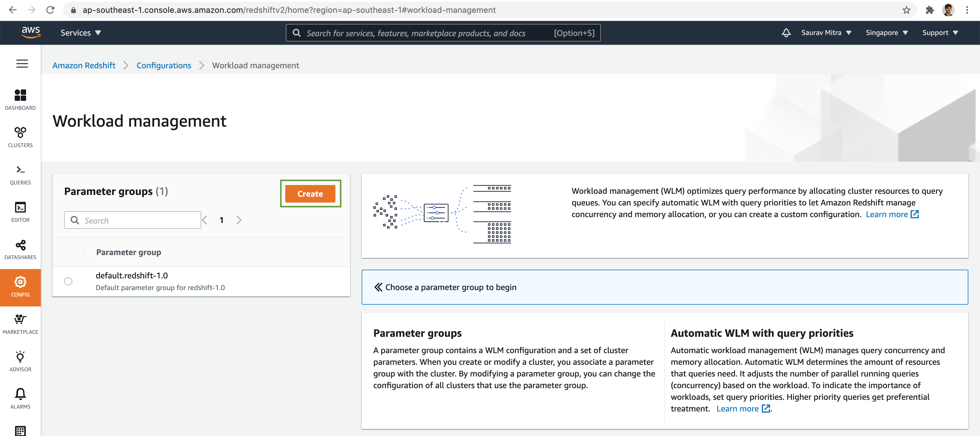Screen dimensions: 980x436
Task: Click the Dashboard icon in sidebar
Action: [x=21, y=98]
